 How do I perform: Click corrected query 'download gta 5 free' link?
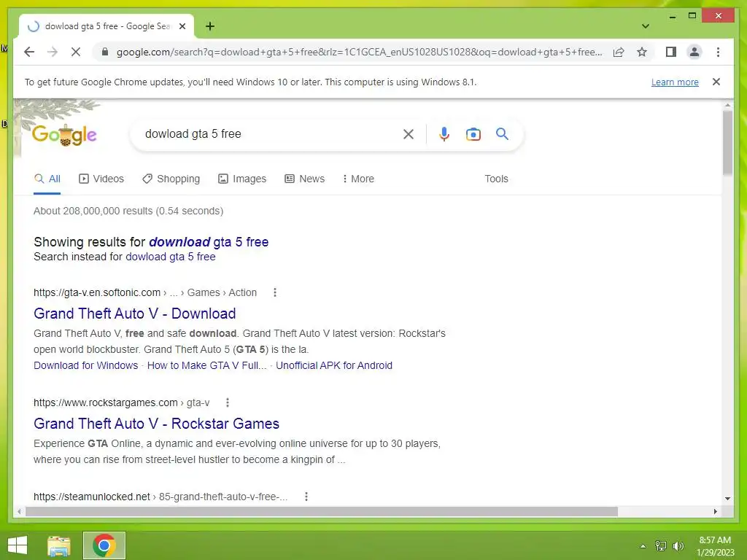pyautogui.click(x=209, y=242)
